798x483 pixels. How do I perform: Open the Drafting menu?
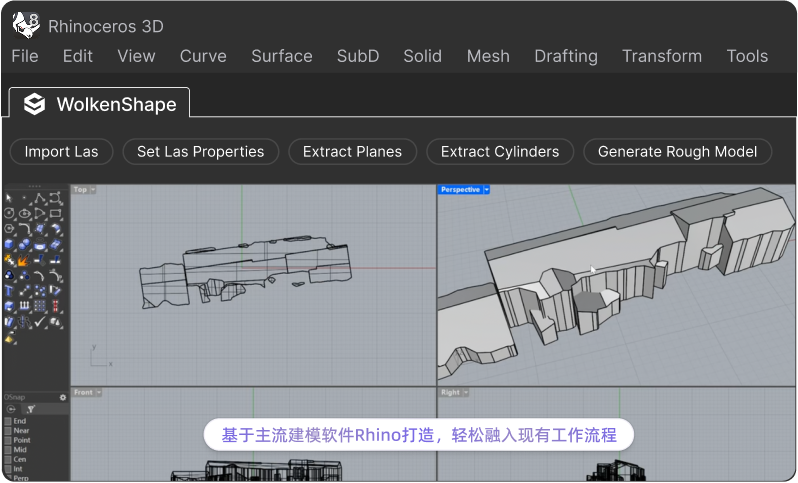pos(566,56)
